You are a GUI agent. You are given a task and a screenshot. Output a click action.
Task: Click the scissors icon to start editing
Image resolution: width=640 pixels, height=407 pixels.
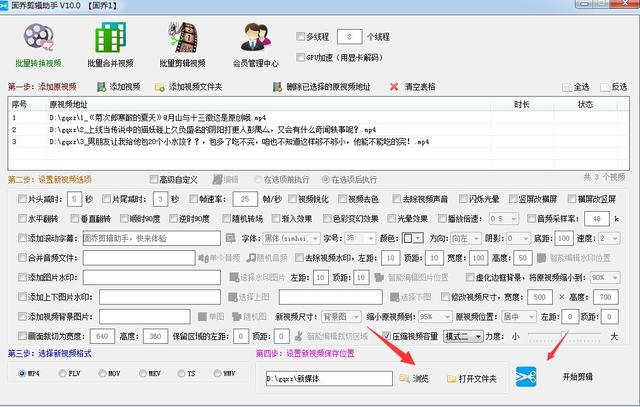click(x=526, y=376)
